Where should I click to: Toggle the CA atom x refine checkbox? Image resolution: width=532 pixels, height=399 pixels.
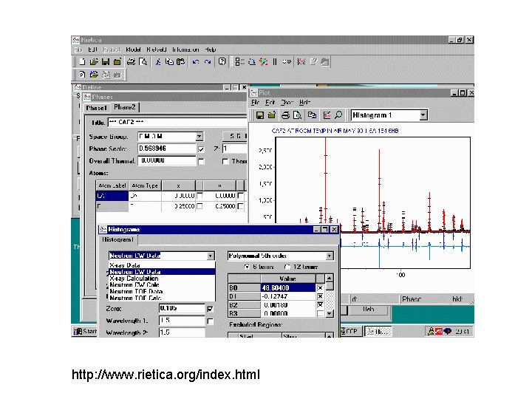199,196
